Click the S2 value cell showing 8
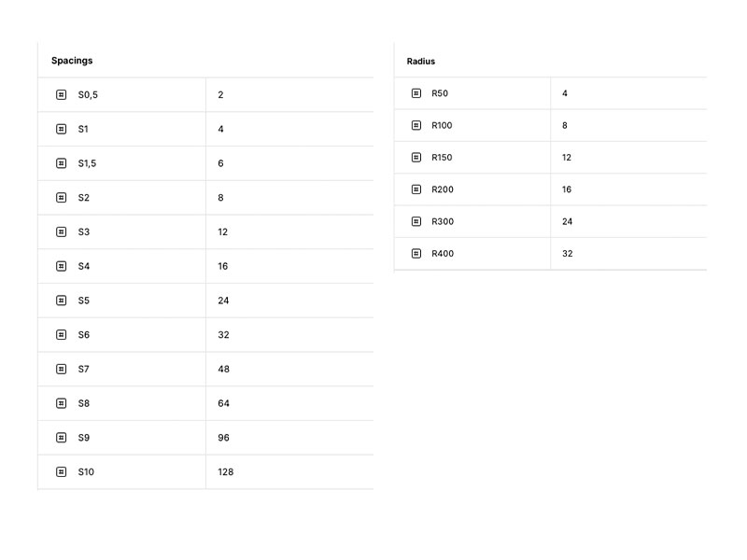747x560 pixels. tap(220, 198)
